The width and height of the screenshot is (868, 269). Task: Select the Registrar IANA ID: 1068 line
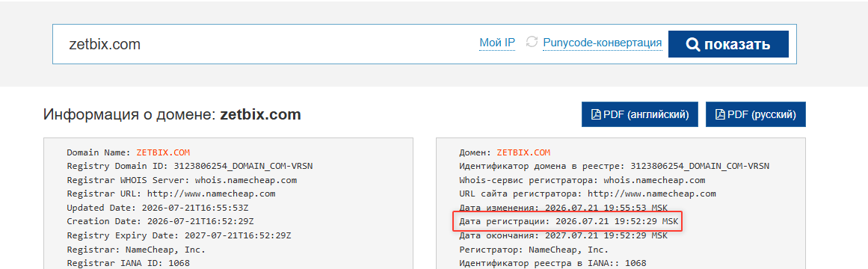click(x=128, y=263)
